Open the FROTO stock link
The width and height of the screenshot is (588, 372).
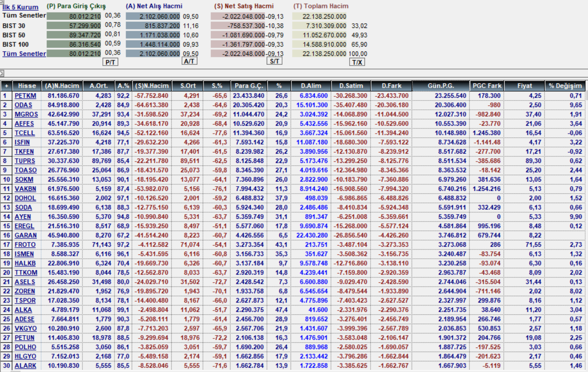(25, 244)
